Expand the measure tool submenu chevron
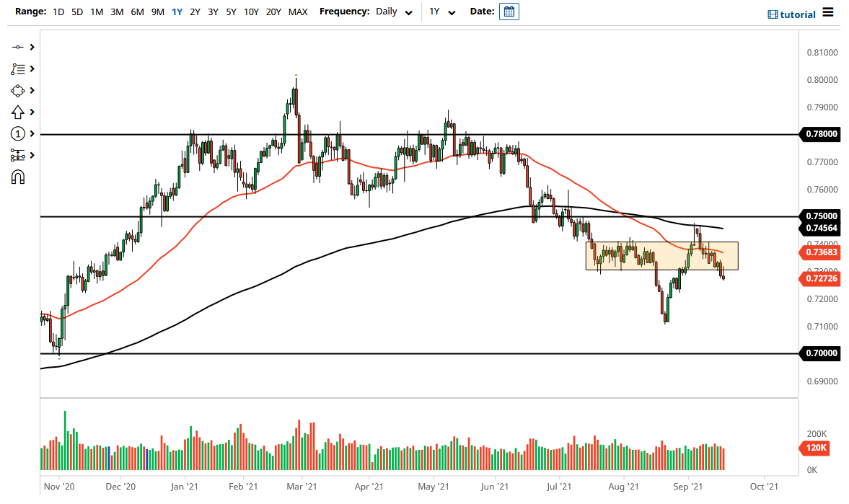849x504 pixels. coord(32,155)
